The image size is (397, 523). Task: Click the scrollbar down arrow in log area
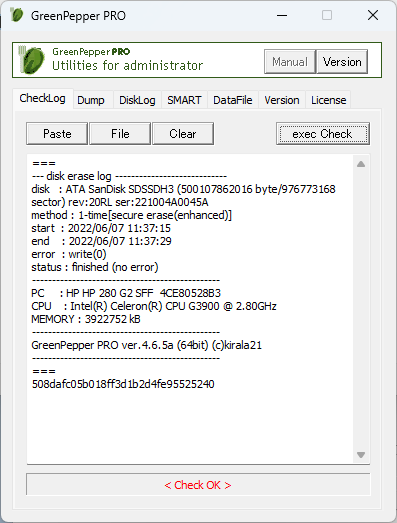361,455
